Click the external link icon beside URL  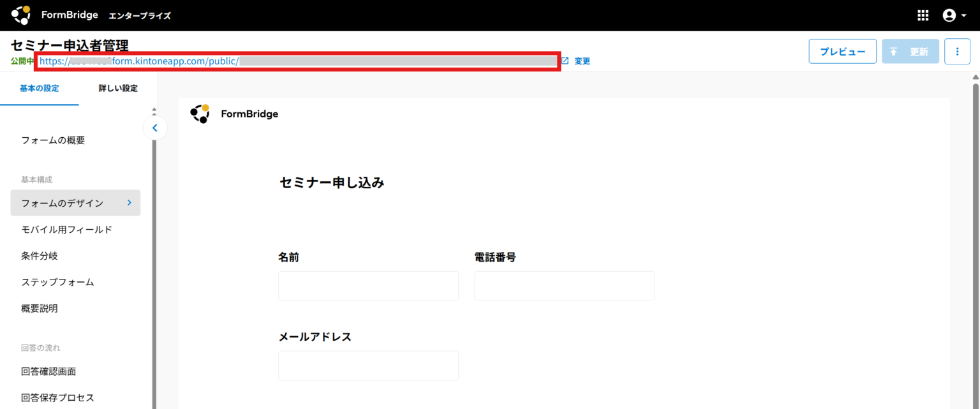click(x=565, y=61)
